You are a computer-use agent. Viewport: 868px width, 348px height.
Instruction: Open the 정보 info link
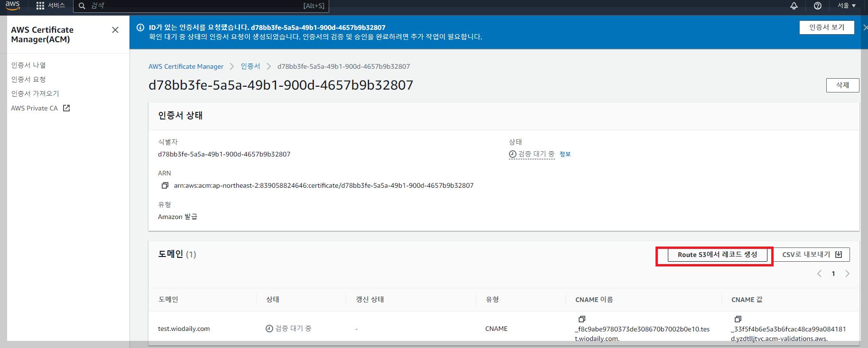(565, 154)
